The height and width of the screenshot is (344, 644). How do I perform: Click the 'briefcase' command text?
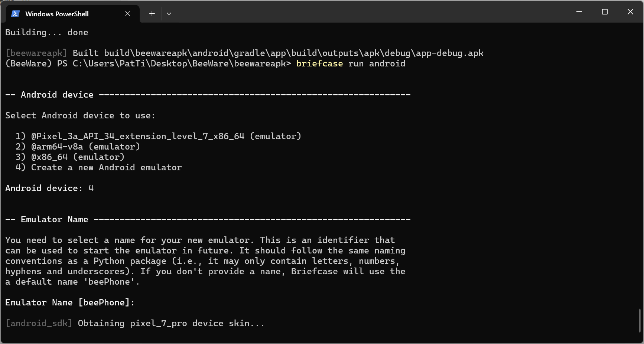point(319,63)
